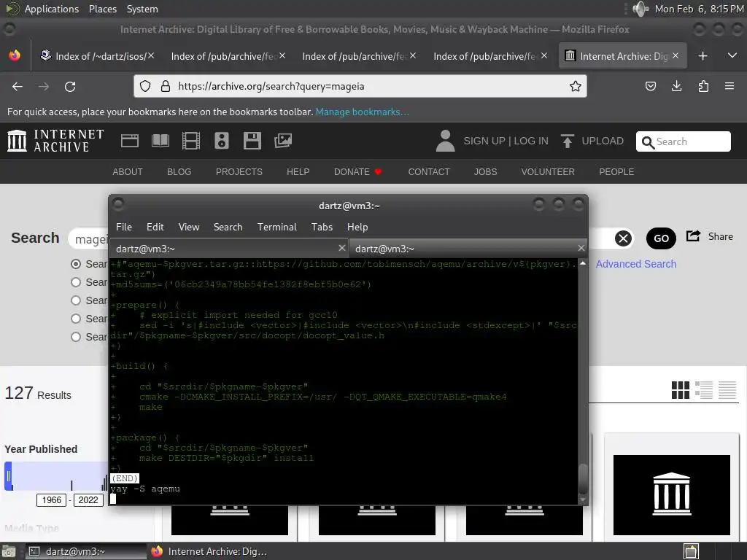Switch to extended list view

(704, 390)
